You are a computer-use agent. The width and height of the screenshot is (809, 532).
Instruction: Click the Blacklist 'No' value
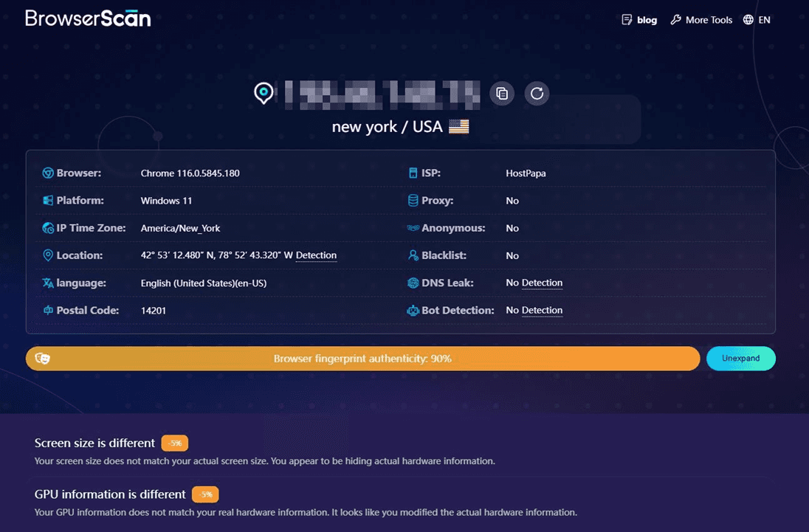click(x=512, y=255)
